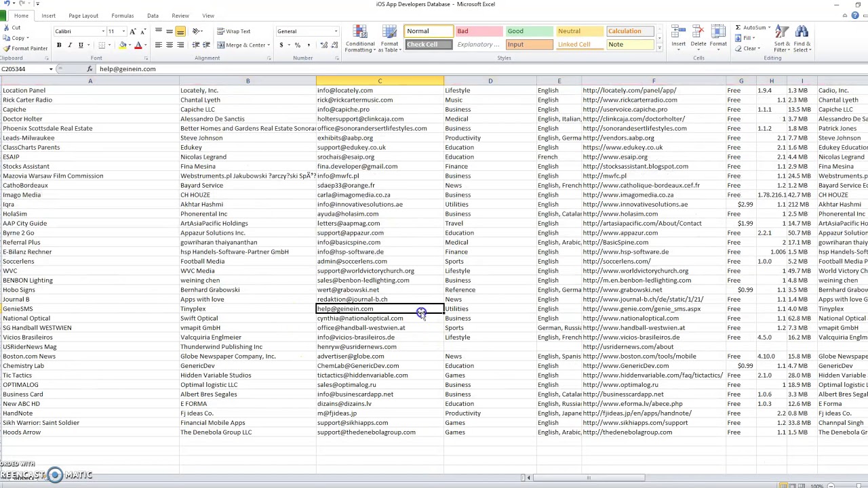Open the Formulas tab

[123, 16]
